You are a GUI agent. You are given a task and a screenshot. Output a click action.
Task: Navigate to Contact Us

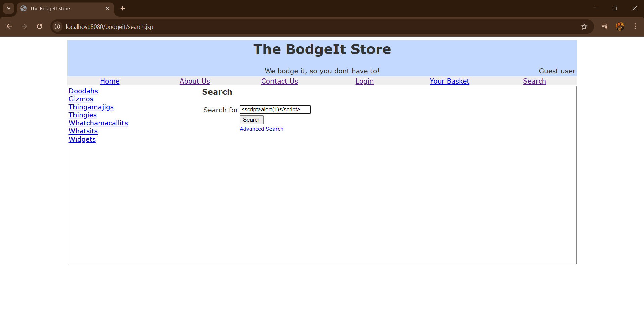(x=280, y=81)
